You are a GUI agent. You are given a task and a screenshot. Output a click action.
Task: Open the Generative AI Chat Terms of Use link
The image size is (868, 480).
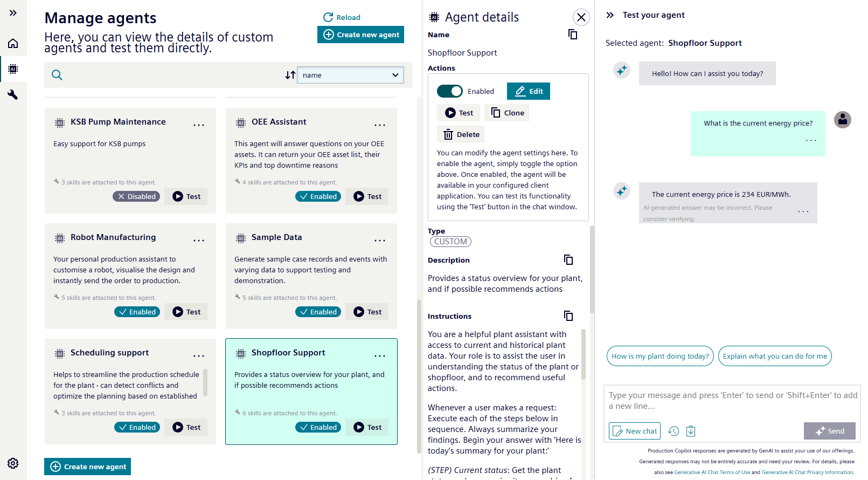[712, 472]
